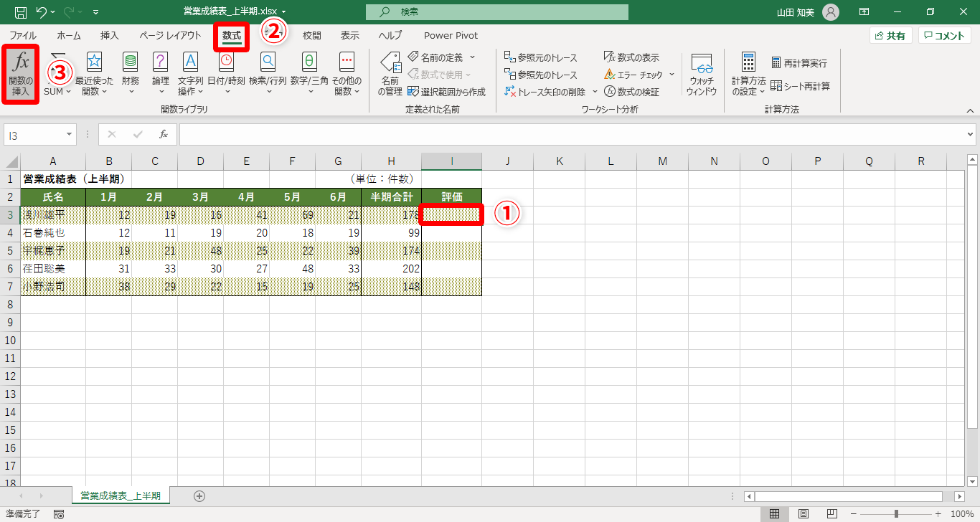Viewport: 980px width, 522px height.
Task: Open the Remove Arrows dropdown arrow
Action: [x=595, y=92]
